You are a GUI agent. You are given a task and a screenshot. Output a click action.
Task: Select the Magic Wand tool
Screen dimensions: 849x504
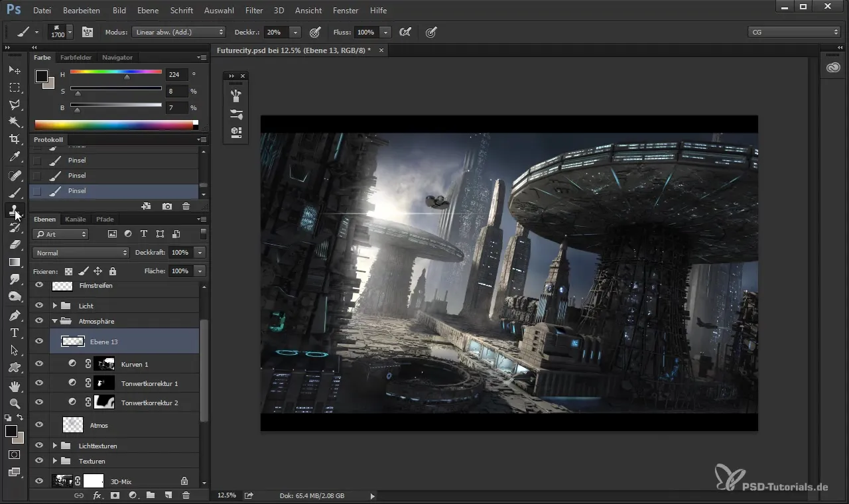(x=15, y=122)
